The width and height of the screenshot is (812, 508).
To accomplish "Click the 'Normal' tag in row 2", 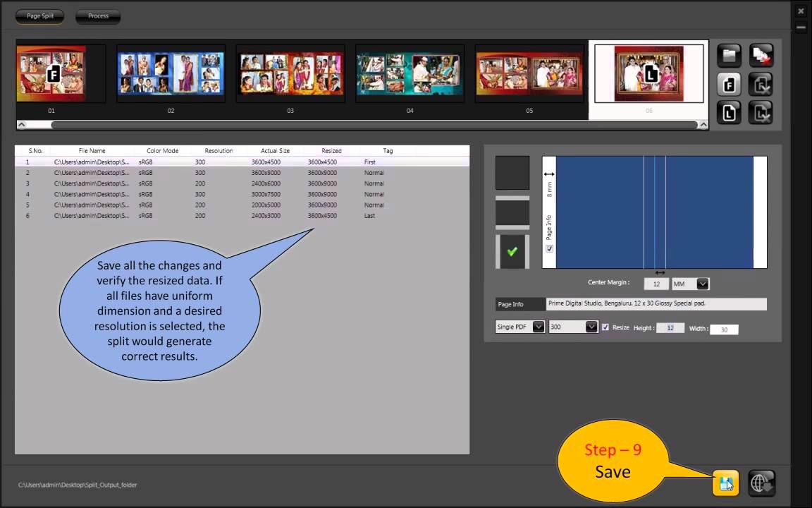I will tap(374, 173).
